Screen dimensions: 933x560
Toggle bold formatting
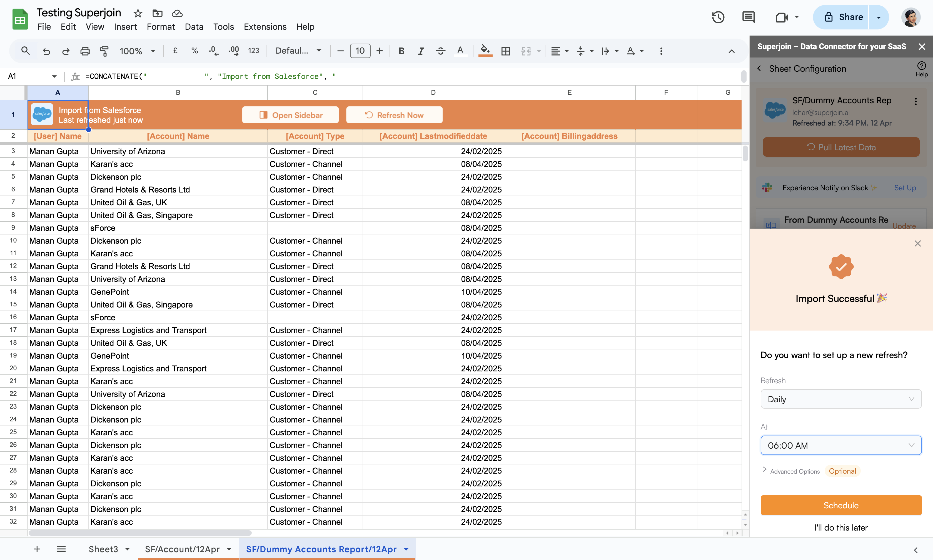click(401, 51)
